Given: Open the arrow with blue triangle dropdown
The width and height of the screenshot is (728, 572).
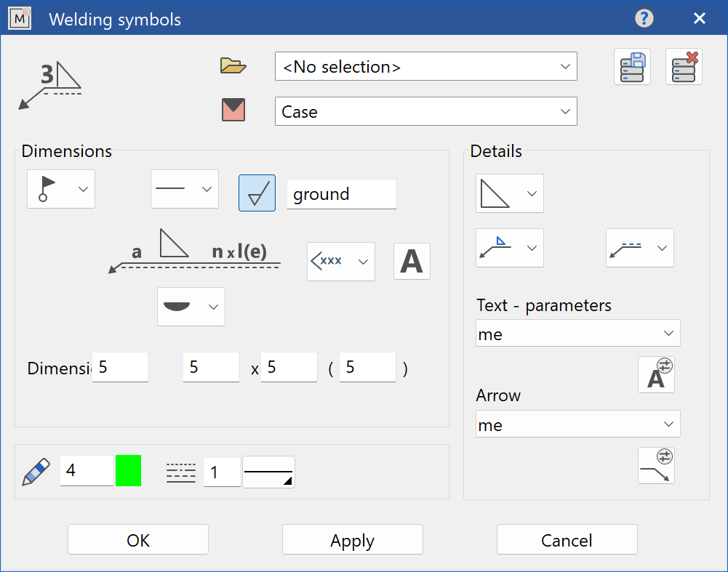Looking at the screenshot, I should point(509,248).
